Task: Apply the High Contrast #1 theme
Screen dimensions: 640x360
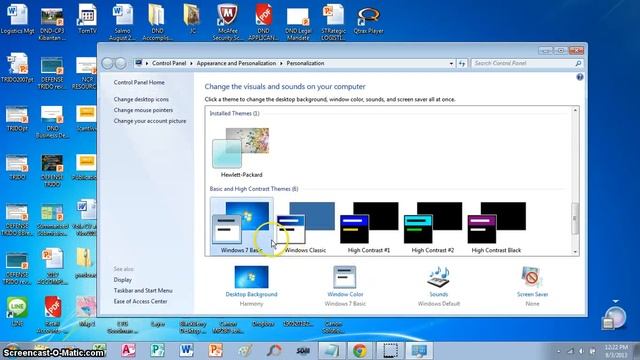Action: [369, 227]
